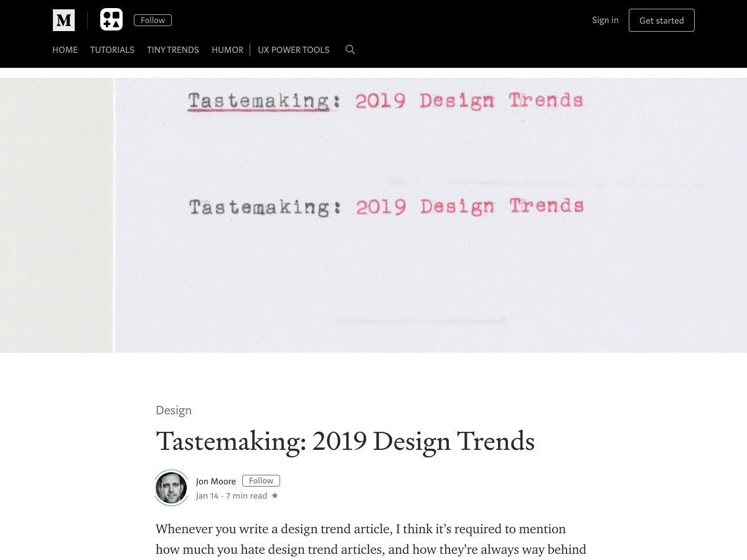
Task: Click the Medium logo
Action: 63,20
